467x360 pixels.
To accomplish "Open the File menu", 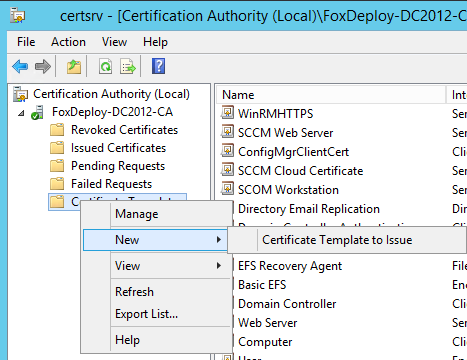I will (x=26, y=42).
